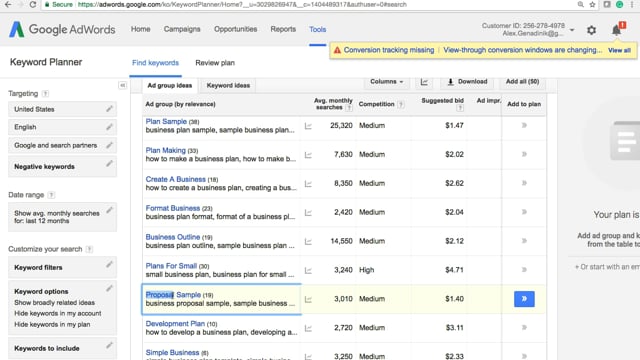Screen dimensions: 640x360
Task: Open the Plans For Small ad group link
Action: [171, 266]
